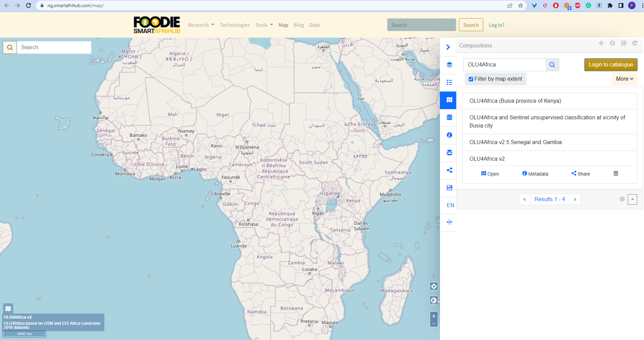Go to previous results page arrow
Image resolution: width=644 pixels, height=340 pixels.
click(524, 199)
